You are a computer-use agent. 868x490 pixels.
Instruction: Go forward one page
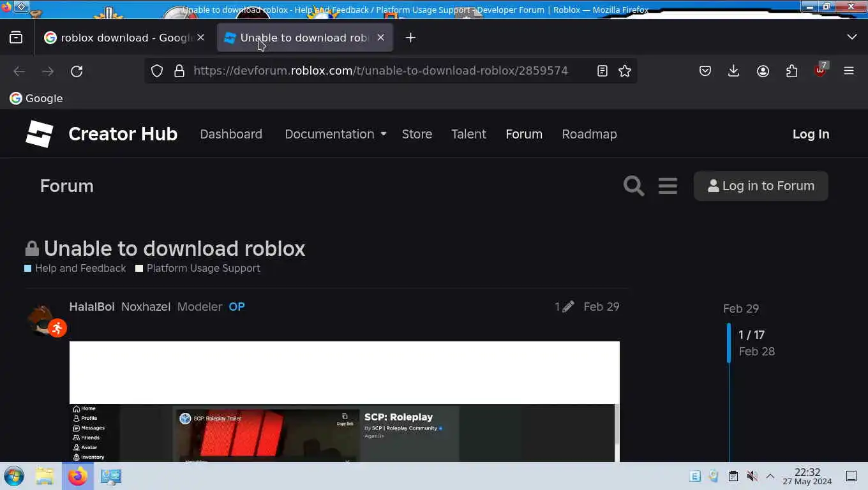click(x=48, y=71)
